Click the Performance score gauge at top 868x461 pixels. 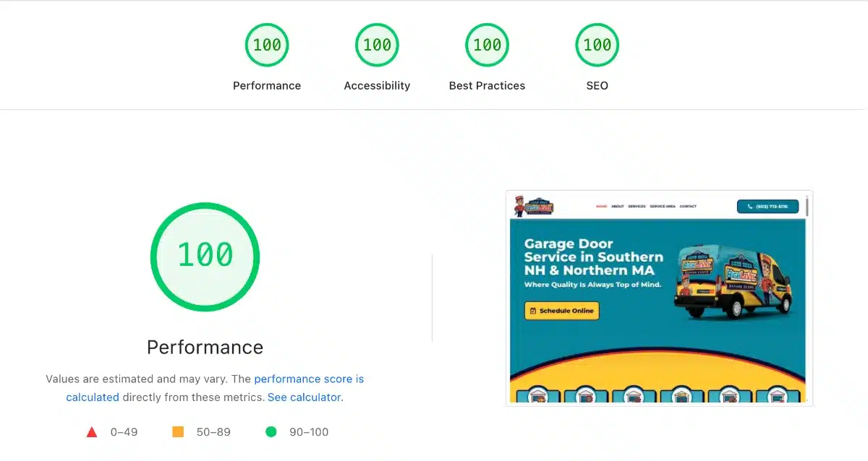point(267,45)
